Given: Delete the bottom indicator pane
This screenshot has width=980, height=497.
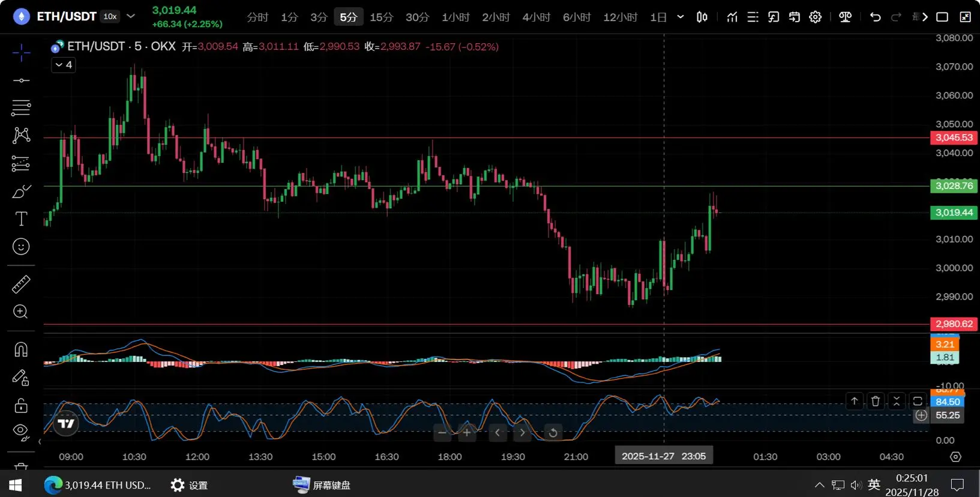Looking at the screenshot, I should [x=876, y=401].
